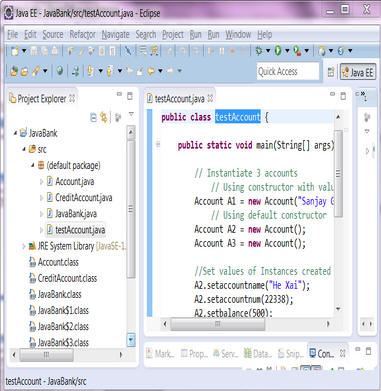This screenshot has width=381, height=391.
Task: Toggle code folding marker beside main method
Action: tap(158, 145)
